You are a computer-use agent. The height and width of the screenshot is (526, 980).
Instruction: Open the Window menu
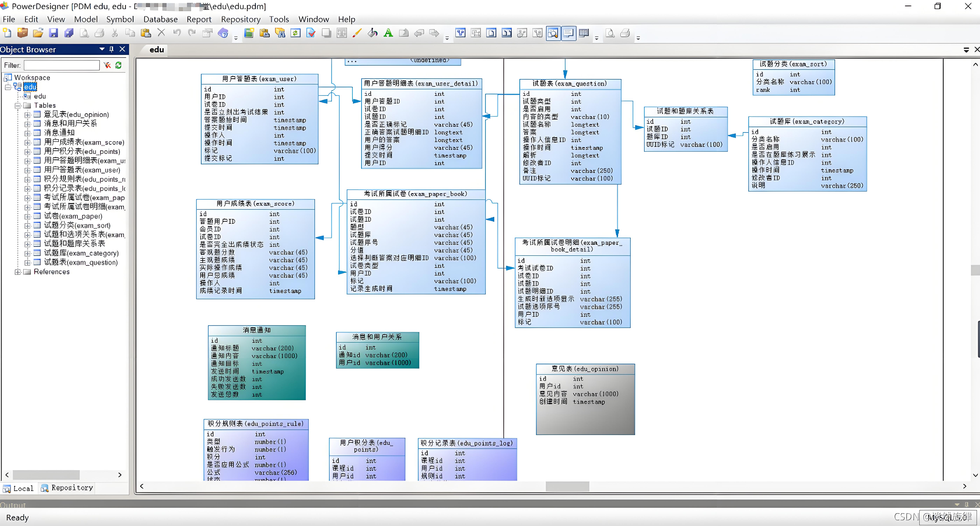point(313,19)
